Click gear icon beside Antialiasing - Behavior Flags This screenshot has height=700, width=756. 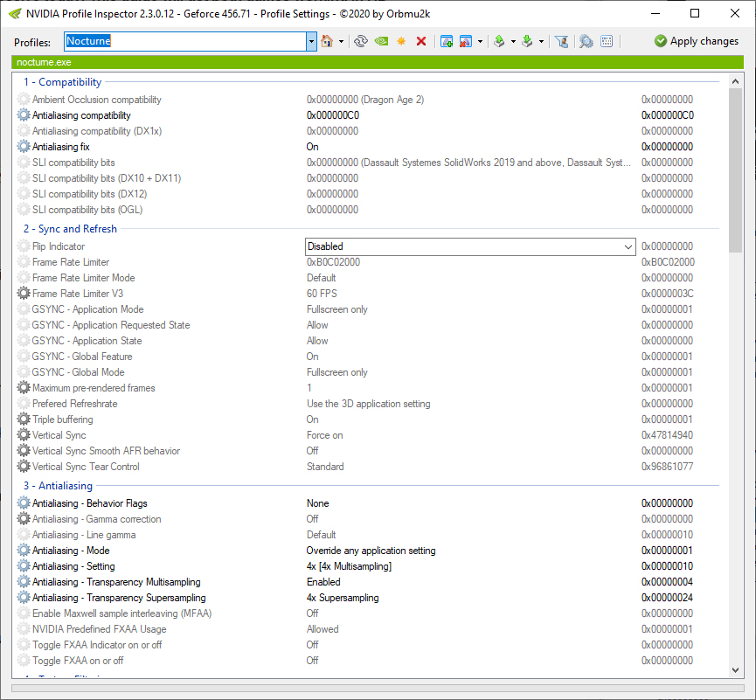[23, 503]
